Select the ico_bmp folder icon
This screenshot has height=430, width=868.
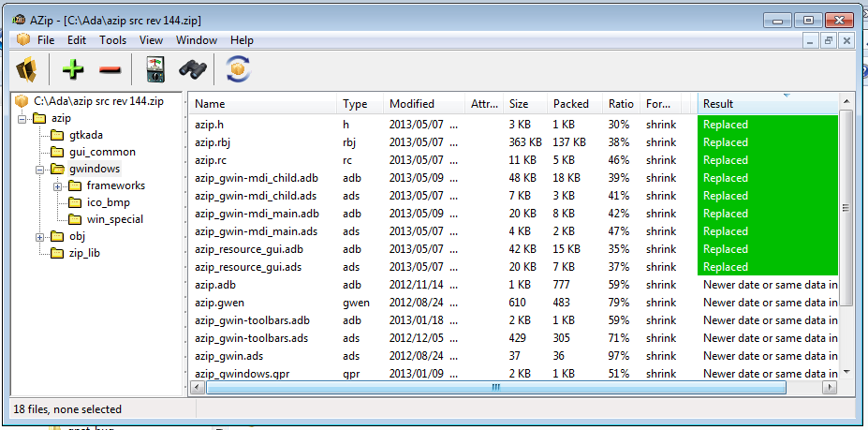[75, 202]
